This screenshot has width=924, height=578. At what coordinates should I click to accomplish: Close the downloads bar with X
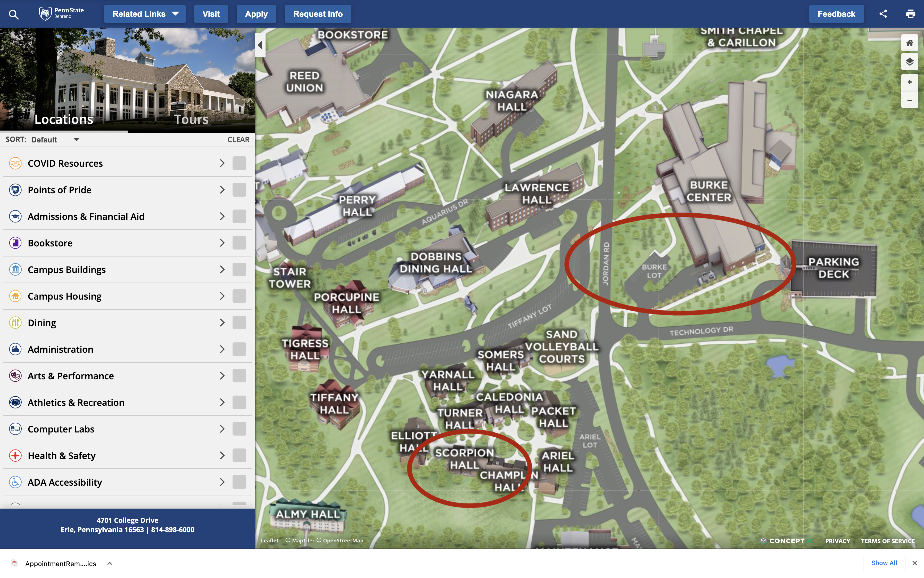pos(914,563)
